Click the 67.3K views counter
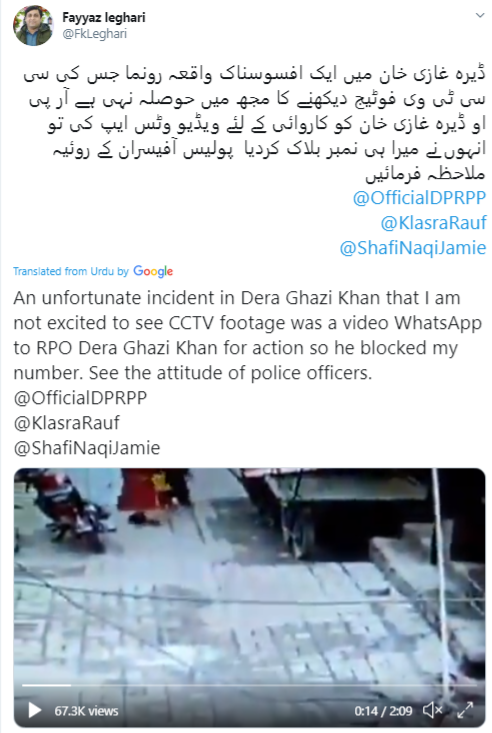 click(x=86, y=711)
